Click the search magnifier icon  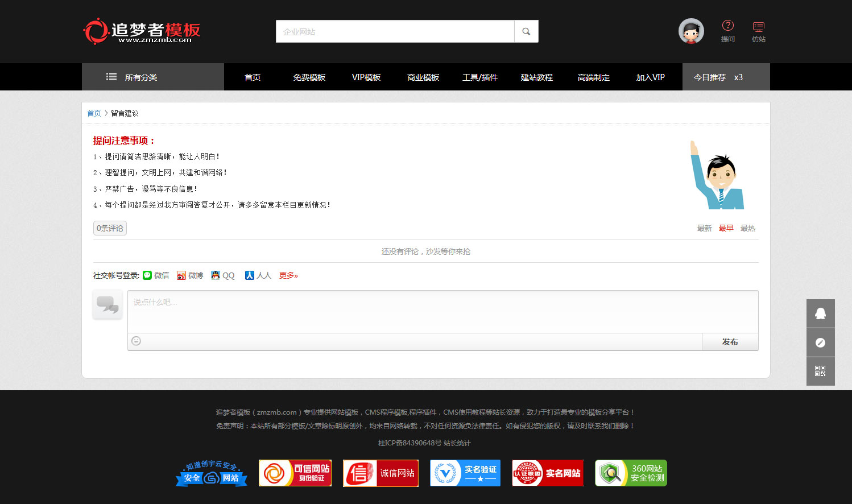point(526,32)
